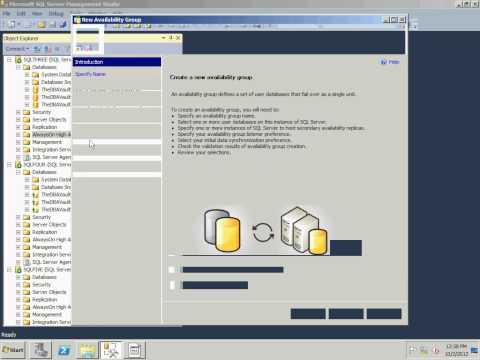Open Server Manager from the taskbar
The image size is (480, 360).
click(x=41, y=350)
